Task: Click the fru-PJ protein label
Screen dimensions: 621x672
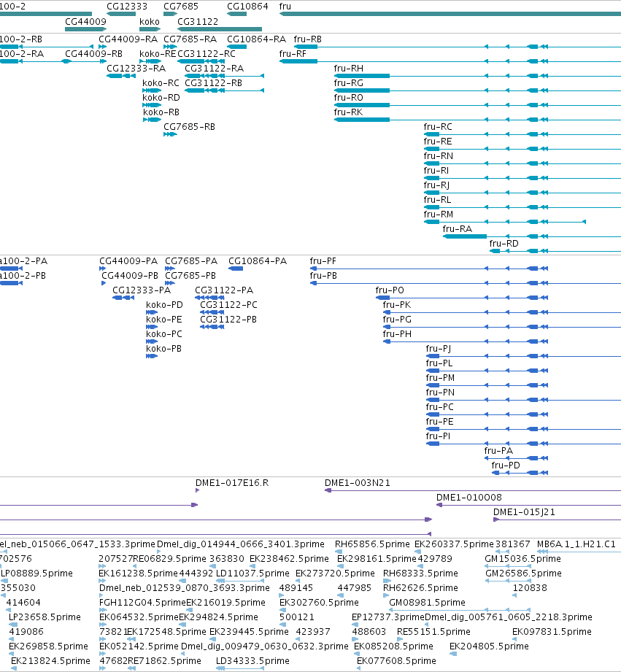Action: tap(439, 349)
